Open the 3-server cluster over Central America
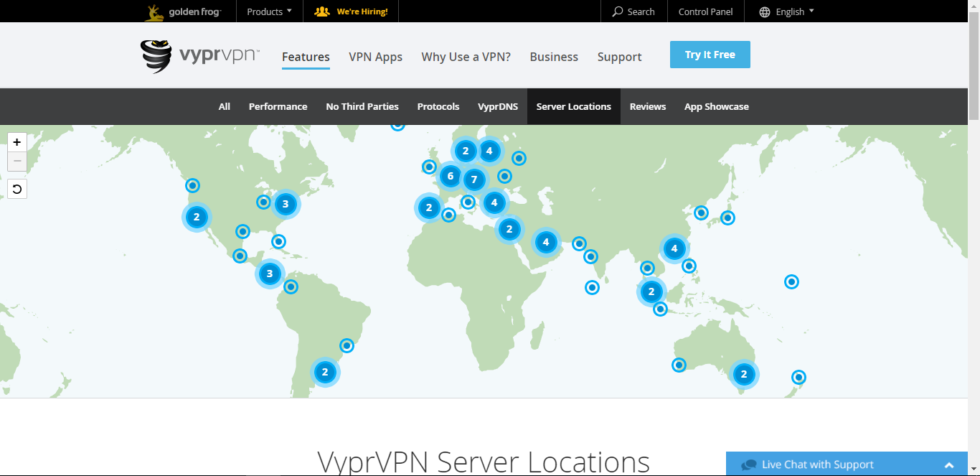Screen dimensions: 980x476 [270, 274]
